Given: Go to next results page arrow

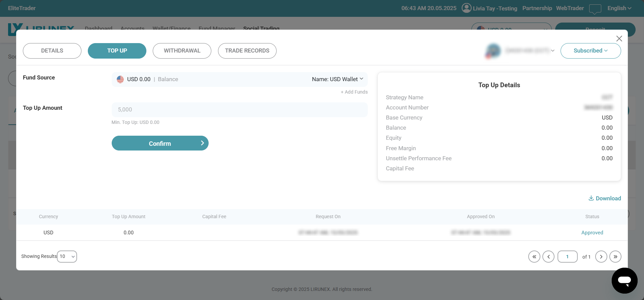Looking at the screenshot, I should point(601,257).
